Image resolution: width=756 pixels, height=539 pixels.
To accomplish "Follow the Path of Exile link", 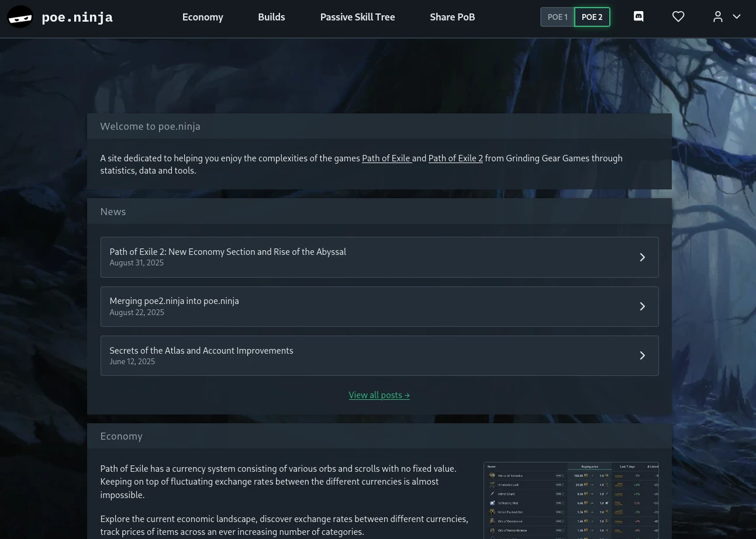I will pyautogui.click(x=386, y=158).
